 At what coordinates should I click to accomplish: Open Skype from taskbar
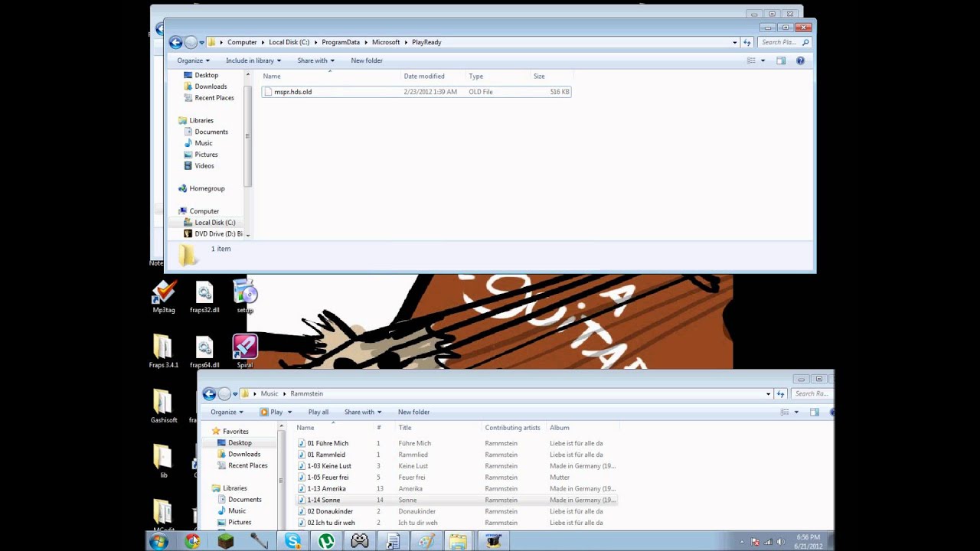pos(292,542)
